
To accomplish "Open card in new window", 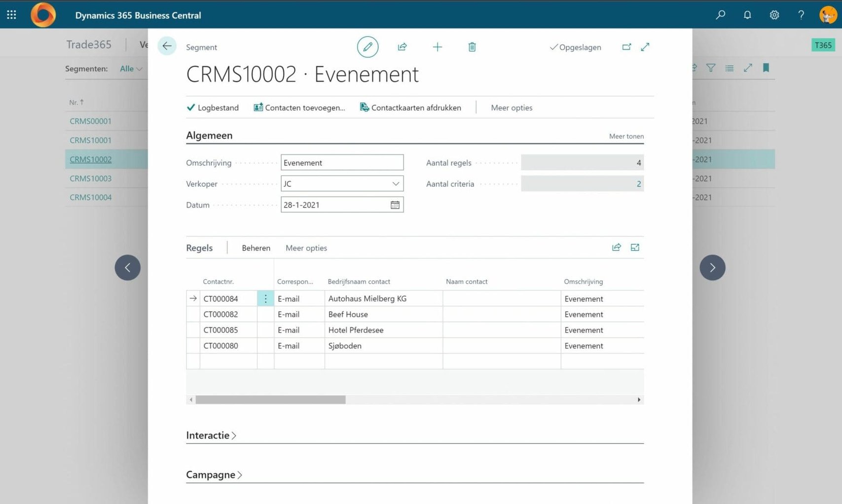I will [x=626, y=47].
